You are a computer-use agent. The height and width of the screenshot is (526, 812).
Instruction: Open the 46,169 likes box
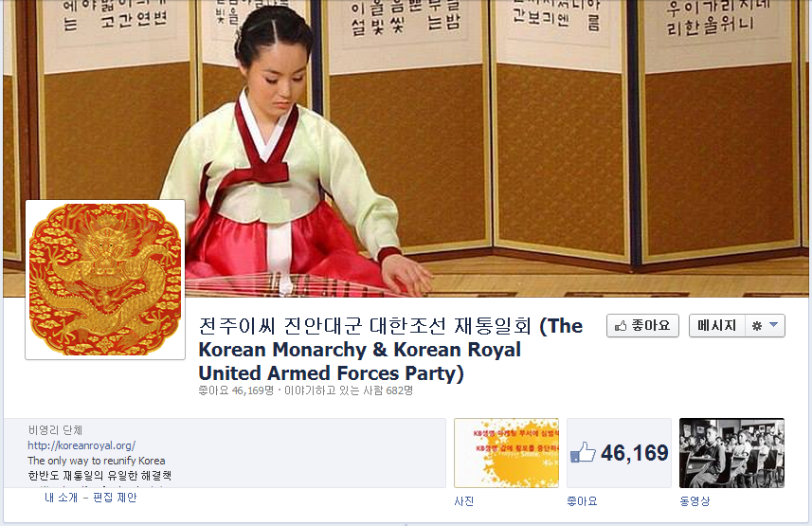tap(620, 453)
